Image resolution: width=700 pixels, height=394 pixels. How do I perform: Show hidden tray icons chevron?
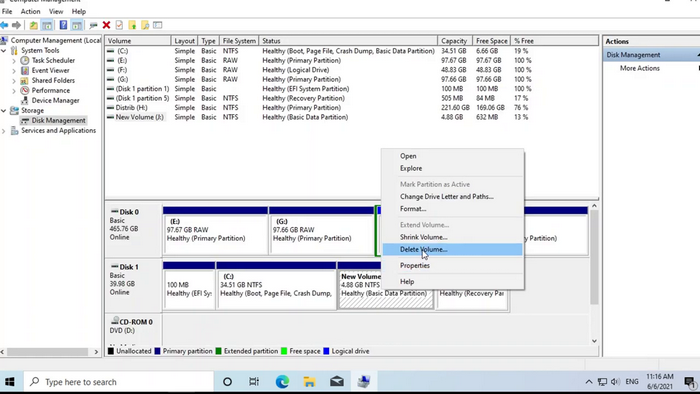click(589, 382)
